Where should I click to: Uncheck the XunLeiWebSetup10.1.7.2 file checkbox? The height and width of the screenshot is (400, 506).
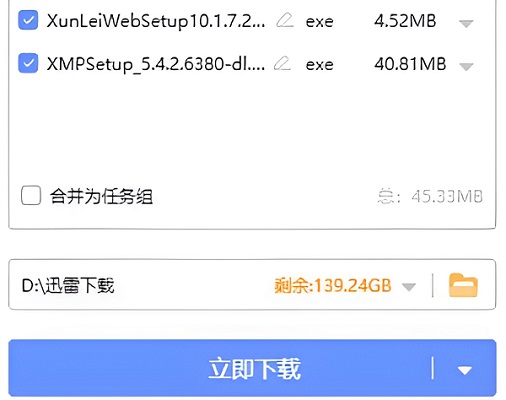(x=28, y=20)
